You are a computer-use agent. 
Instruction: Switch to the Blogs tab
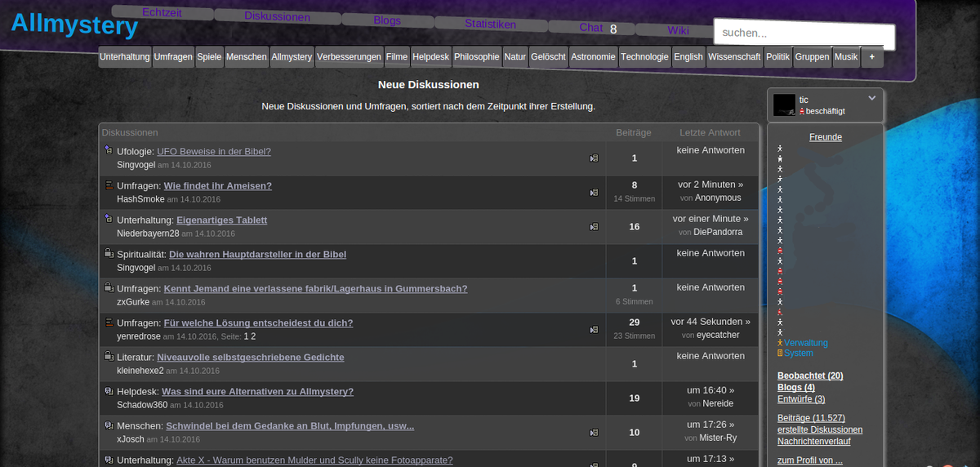387,20
